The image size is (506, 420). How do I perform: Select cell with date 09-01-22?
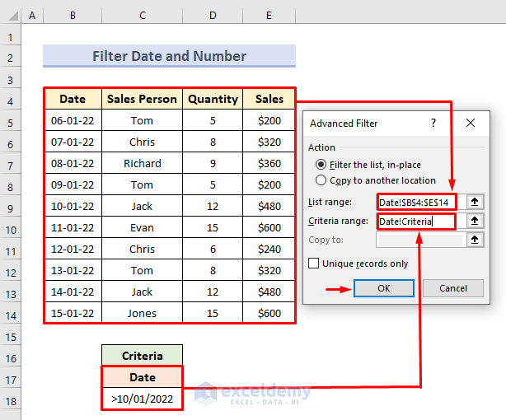point(73,184)
